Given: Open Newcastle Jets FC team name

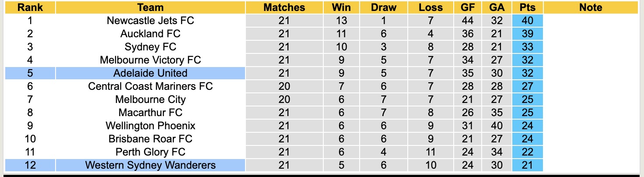Looking at the screenshot, I should click(x=150, y=21).
